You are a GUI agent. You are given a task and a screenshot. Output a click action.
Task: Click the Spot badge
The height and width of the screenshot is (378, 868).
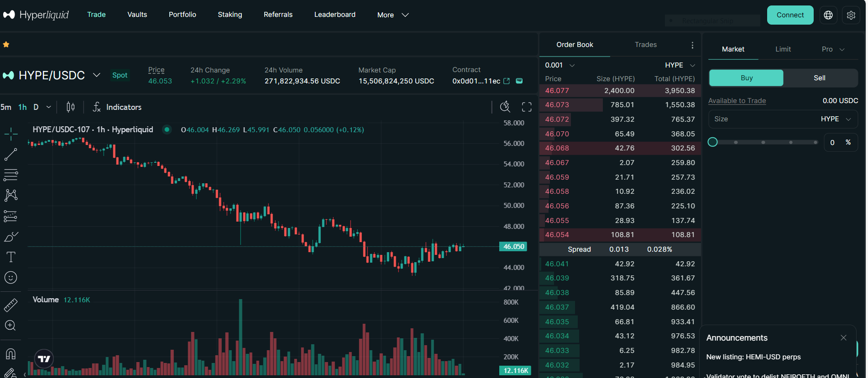pos(120,75)
